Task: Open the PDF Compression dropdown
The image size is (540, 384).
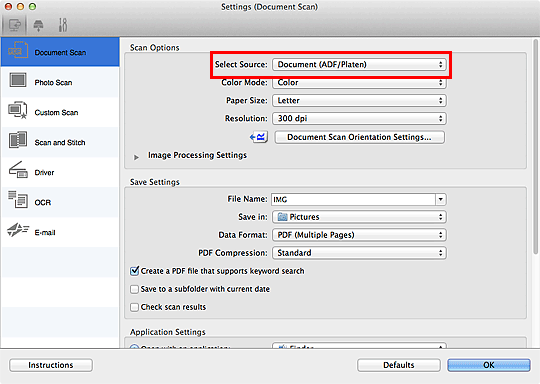Action: (359, 253)
